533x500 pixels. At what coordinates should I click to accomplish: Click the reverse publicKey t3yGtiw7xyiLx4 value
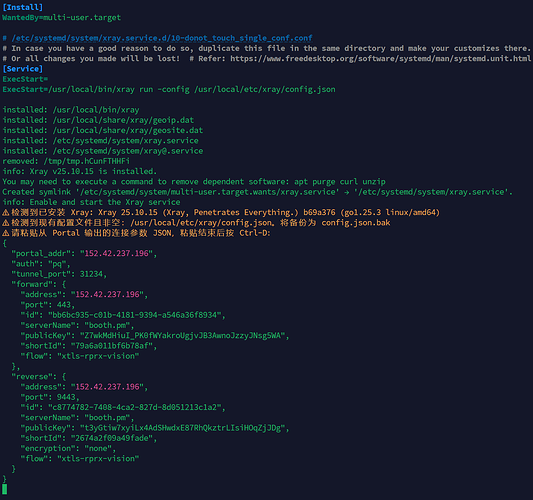point(183,428)
